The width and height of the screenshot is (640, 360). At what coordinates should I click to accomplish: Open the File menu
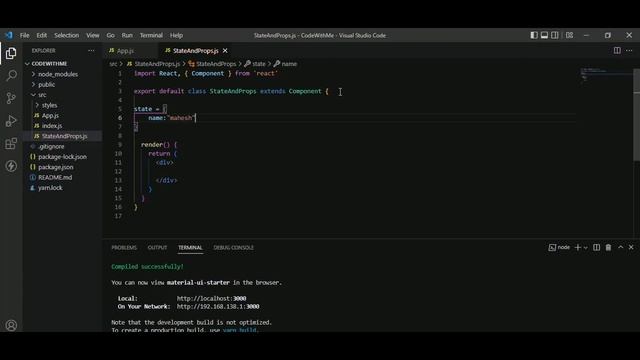click(24, 36)
